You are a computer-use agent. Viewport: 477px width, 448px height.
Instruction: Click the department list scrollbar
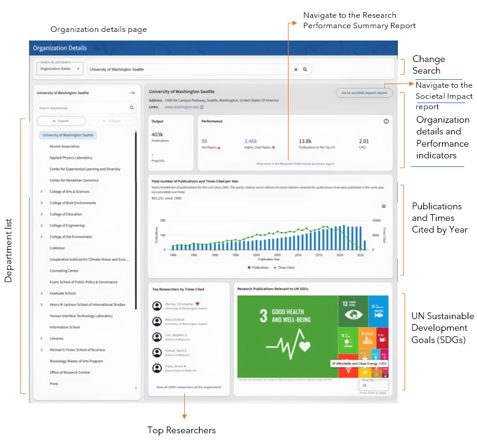(x=136, y=220)
